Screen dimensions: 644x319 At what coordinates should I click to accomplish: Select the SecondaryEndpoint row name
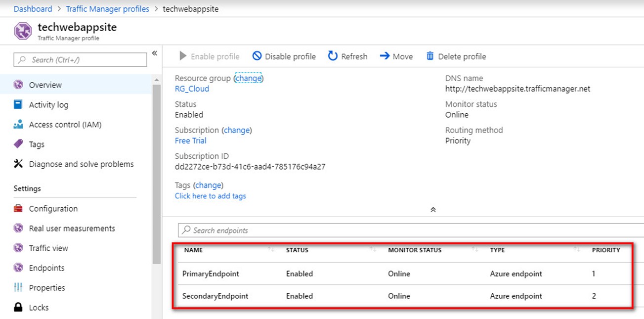(215, 296)
